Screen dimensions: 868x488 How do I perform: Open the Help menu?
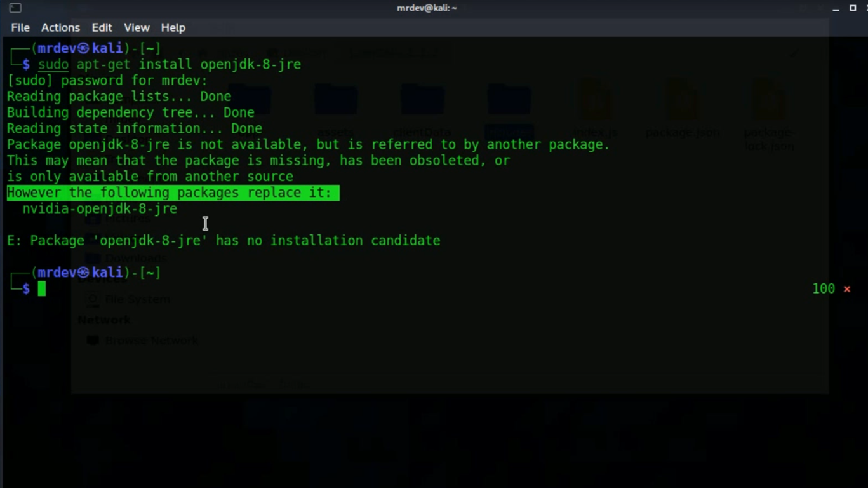coord(173,27)
